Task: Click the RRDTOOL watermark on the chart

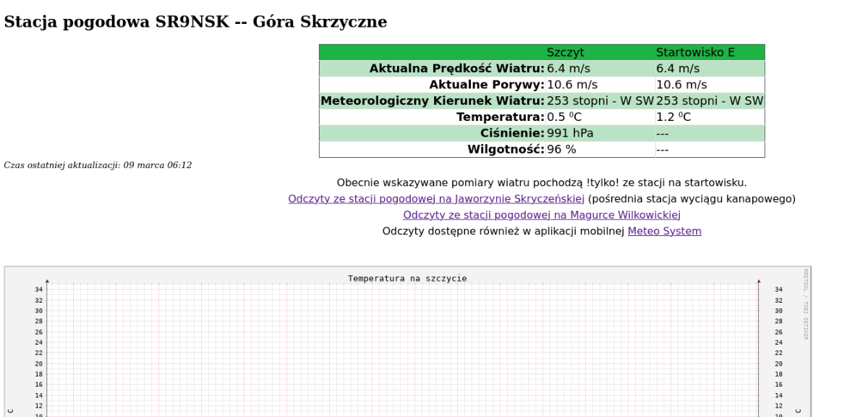Action: 806,304
